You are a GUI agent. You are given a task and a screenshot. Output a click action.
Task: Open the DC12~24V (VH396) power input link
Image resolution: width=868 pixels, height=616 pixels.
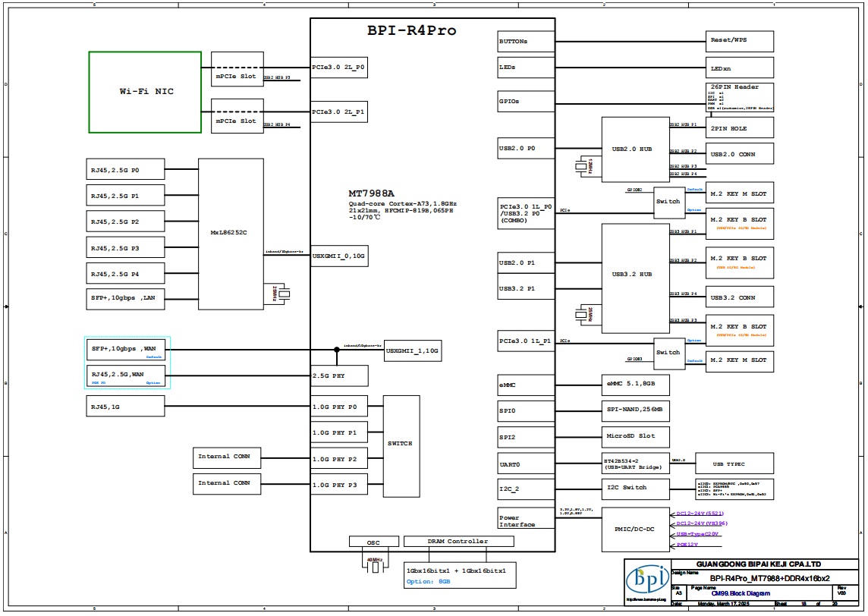tap(701, 523)
